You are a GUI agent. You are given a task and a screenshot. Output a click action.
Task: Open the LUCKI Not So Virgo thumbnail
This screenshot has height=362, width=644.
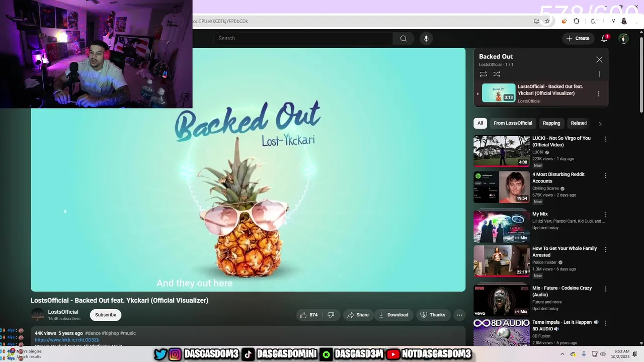[x=502, y=151]
